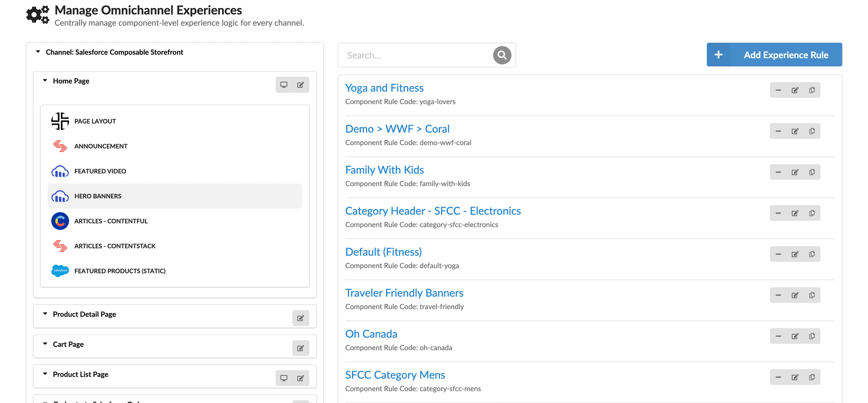Viewport: 868px width, 403px height.
Task: Collapse the Channel: Salesforce Composable Storefront section
Action: tap(38, 52)
